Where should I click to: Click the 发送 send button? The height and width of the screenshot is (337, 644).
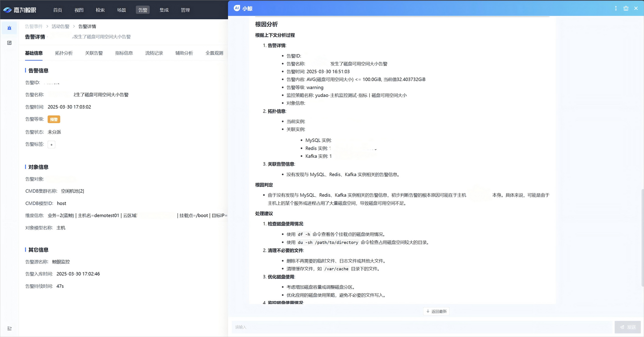[627, 327]
